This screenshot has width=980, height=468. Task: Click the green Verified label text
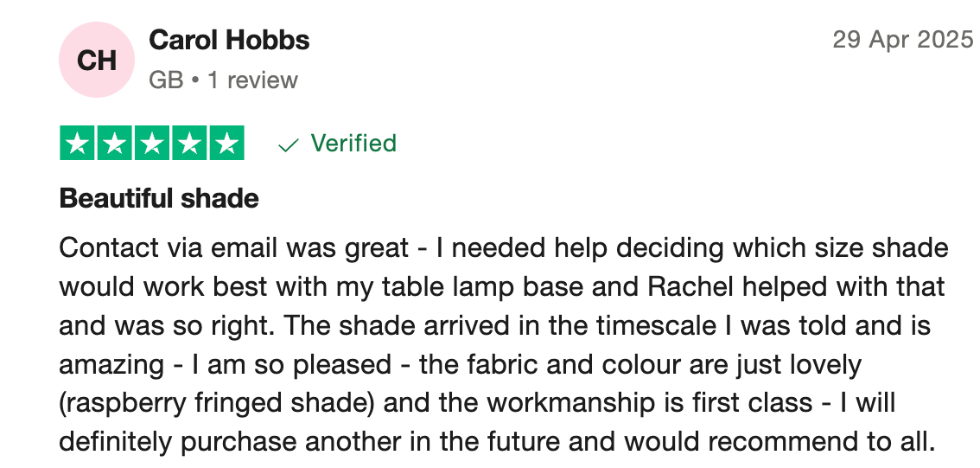pyautogui.click(x=353, y=144)
